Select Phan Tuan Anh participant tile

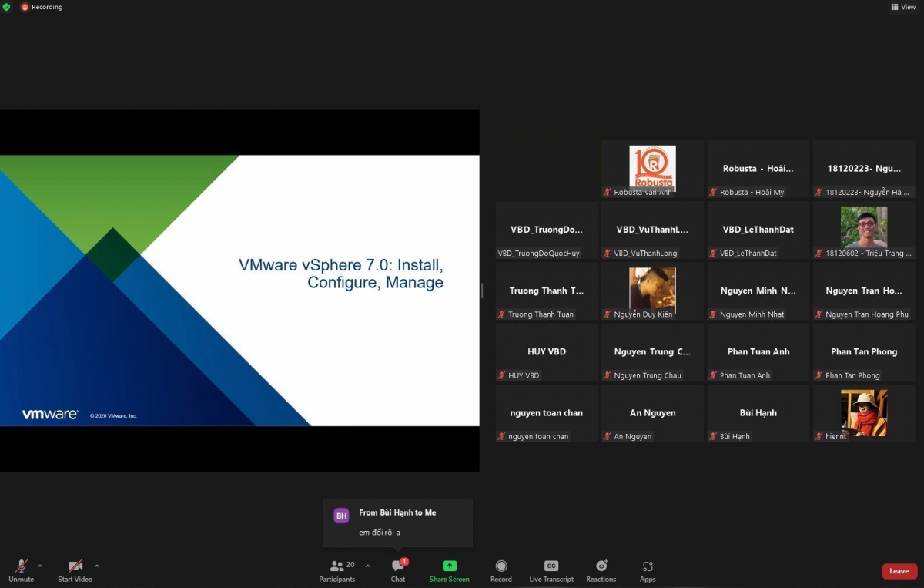758,351
